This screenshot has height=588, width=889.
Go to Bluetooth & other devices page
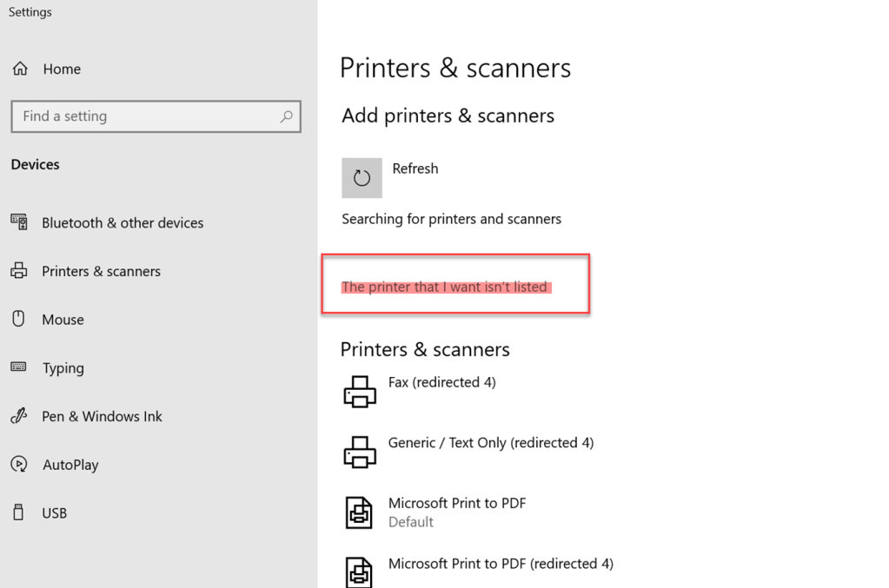tap(123, 223)
